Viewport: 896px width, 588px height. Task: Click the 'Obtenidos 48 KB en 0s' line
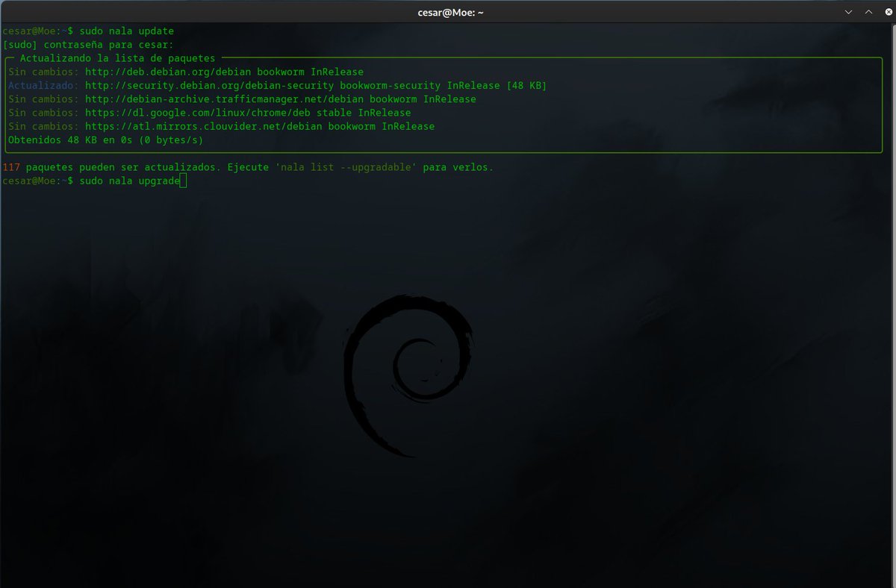coord(105,140)
